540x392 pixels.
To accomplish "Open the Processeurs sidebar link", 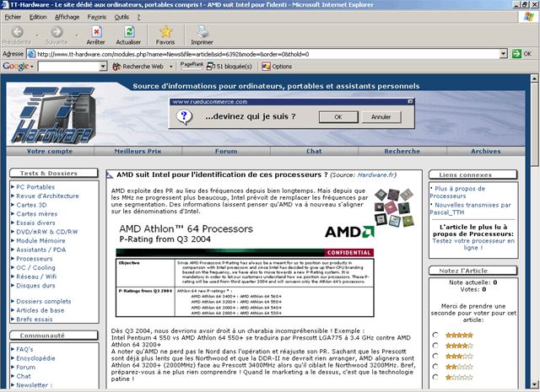I will pos(35,259).
